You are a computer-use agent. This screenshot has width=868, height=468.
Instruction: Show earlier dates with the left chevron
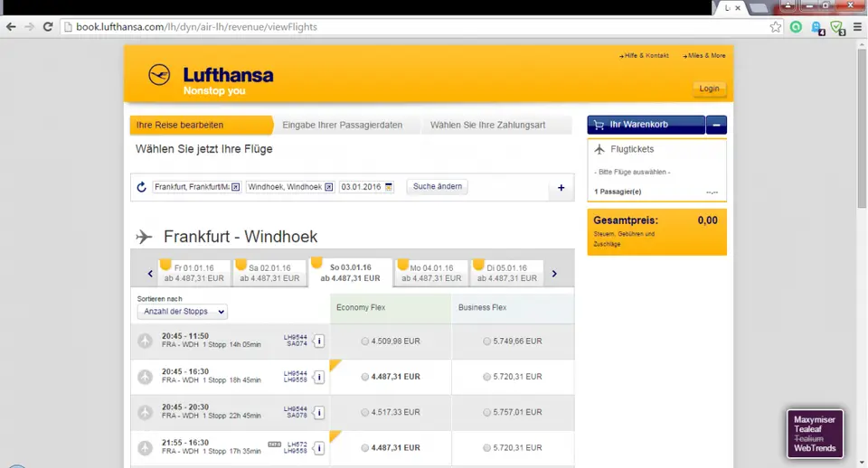[150, 273]
